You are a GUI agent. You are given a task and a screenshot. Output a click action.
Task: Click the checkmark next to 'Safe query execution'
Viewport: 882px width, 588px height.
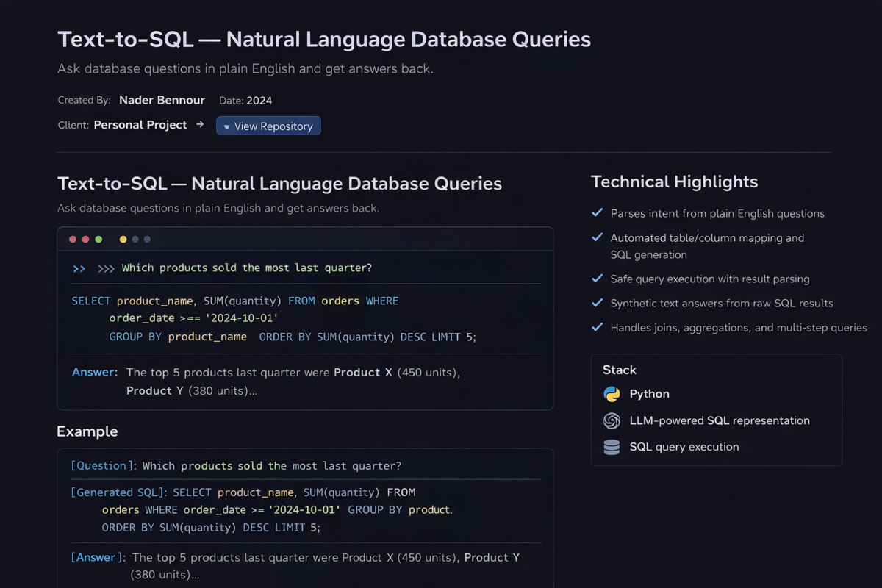point(597,279)
